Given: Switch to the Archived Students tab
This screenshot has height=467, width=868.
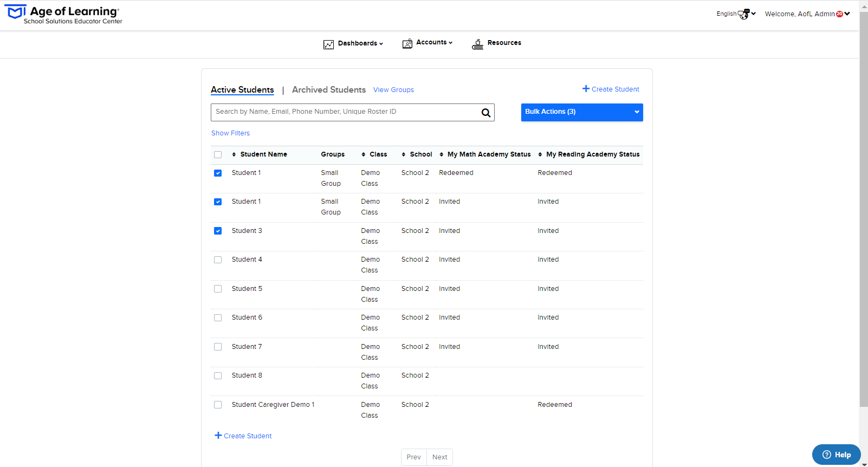Looking at the screenshot, I should tap(329, 90).
